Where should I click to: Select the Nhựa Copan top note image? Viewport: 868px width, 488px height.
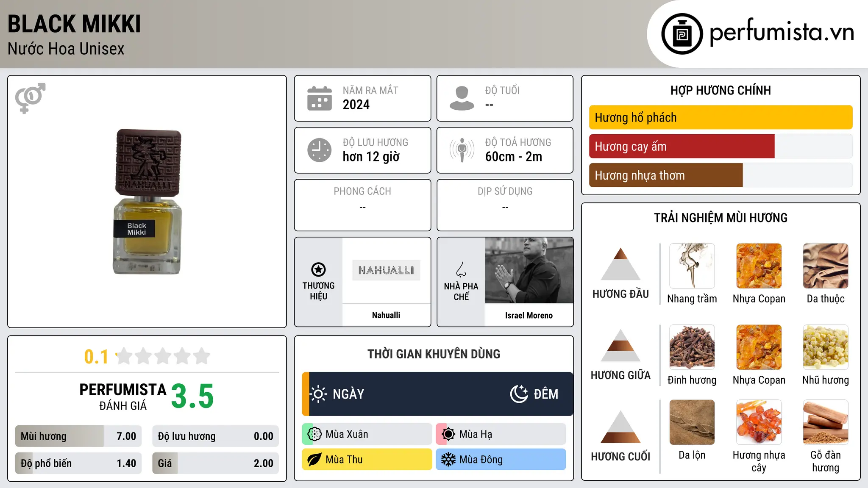pos(759,266)
